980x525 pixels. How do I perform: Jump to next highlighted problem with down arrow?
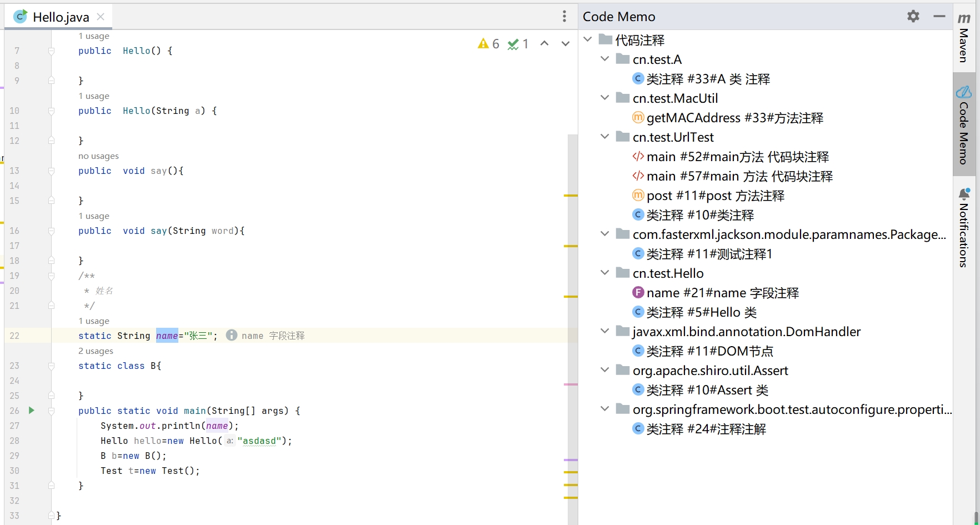565,43
